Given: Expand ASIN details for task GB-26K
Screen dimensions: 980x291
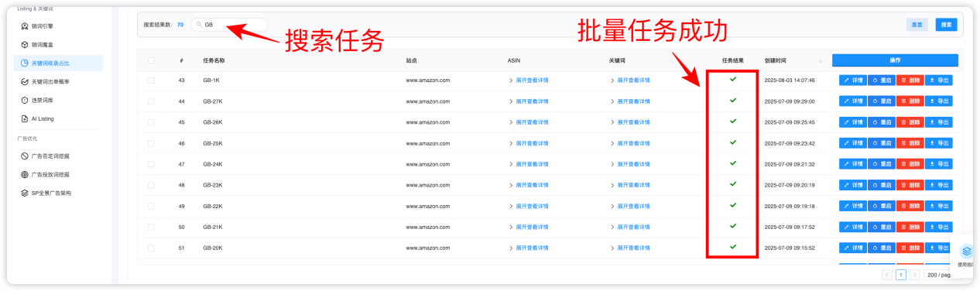Looking at the screenshot, I should coord(529,122).
